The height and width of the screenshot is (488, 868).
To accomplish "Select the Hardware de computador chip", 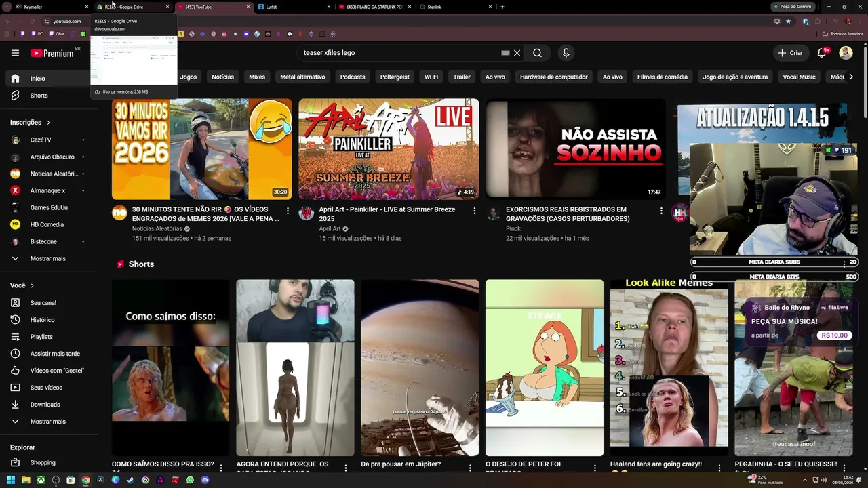I will (554, 77).
